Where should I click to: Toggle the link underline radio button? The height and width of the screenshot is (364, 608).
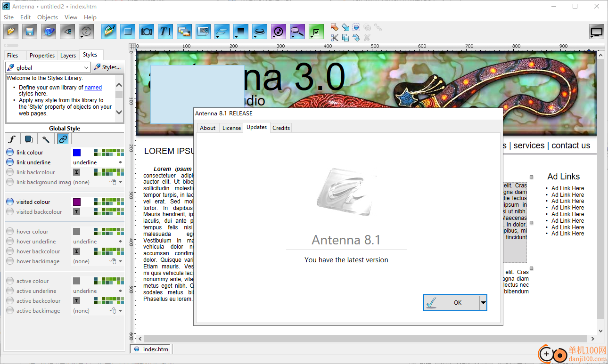(x=10, y=162)
